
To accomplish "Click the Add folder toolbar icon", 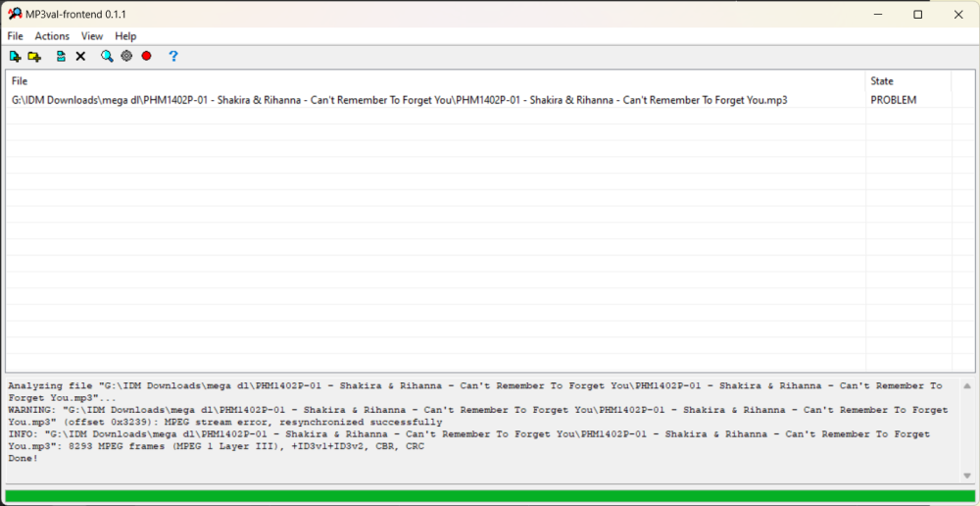I will point(34,57).
